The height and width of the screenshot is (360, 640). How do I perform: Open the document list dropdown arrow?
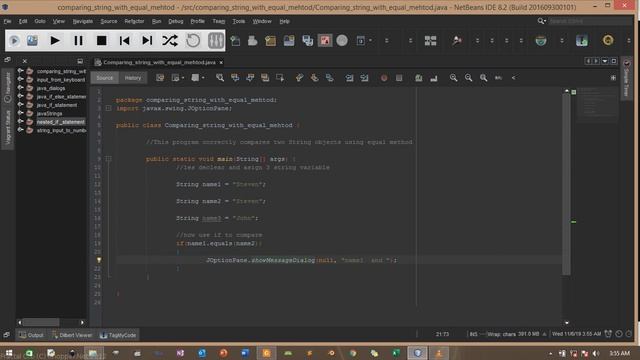pos(605,61)
